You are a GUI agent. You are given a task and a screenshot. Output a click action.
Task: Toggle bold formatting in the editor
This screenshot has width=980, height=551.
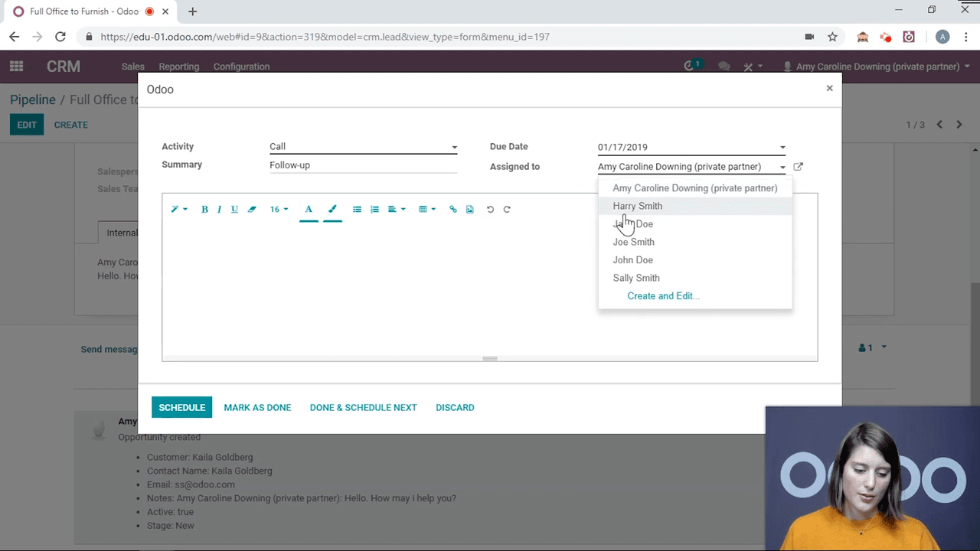(204, 210)
